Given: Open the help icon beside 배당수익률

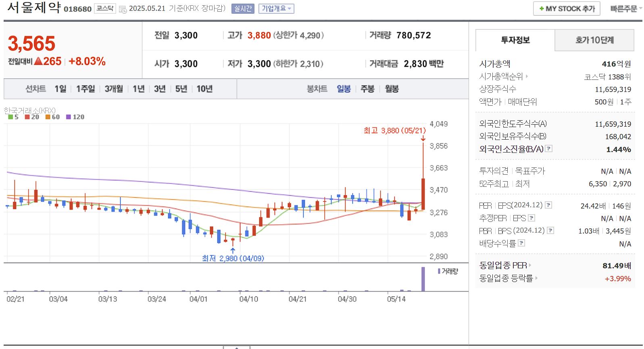Looking at the screenshot, I should point(521,243).
